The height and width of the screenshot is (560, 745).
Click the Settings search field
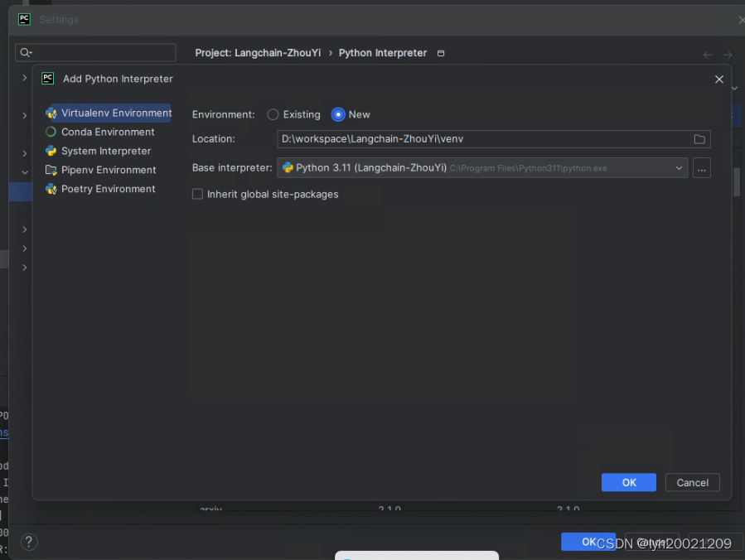(95, 52)
